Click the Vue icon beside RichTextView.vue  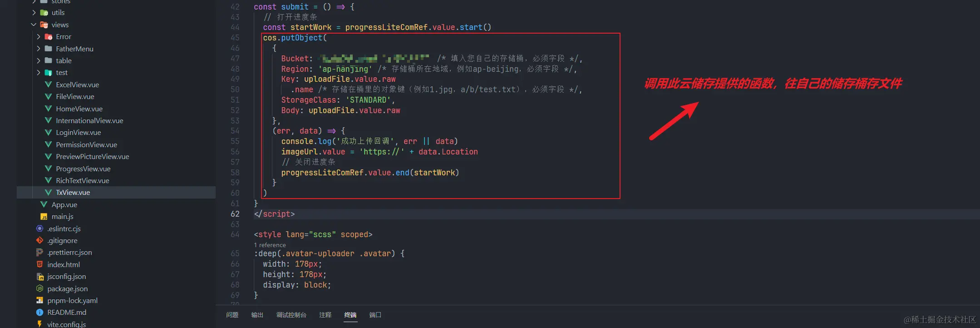click(48, 180)
